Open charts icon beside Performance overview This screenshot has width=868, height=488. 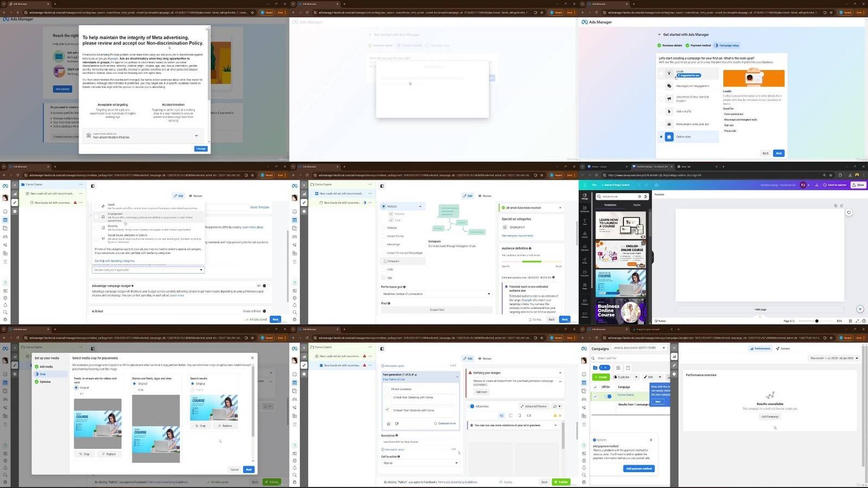[674, 357]
